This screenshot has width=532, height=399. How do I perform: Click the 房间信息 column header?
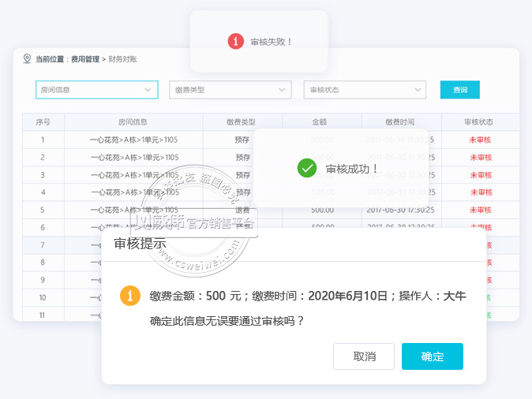[x=133, y=122]
